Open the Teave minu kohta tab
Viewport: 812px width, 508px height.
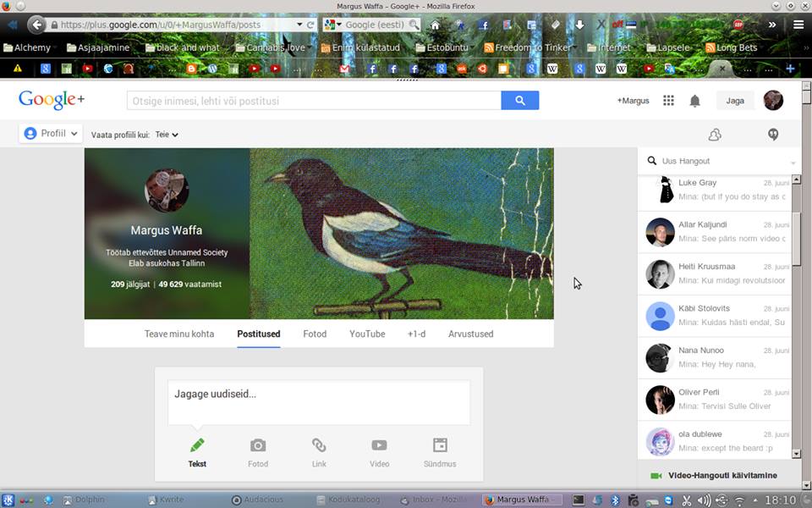179,334
